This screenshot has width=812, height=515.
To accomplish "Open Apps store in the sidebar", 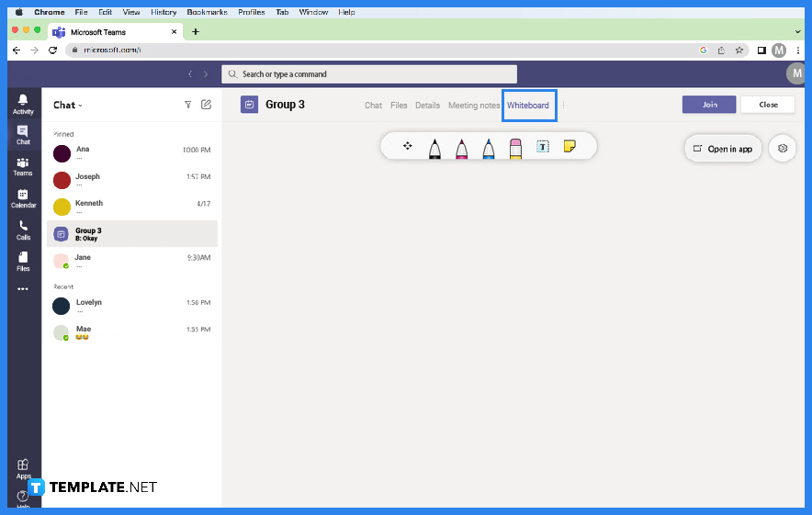I will [23, 469].
